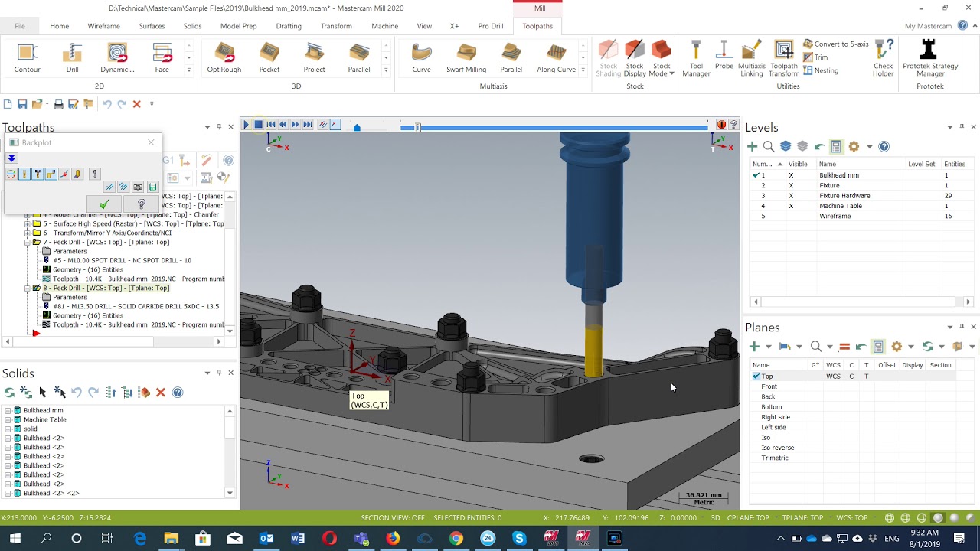Expand the 3D toolpaths gallery
This screenshot has width=980, height=551.
[385, 70]
